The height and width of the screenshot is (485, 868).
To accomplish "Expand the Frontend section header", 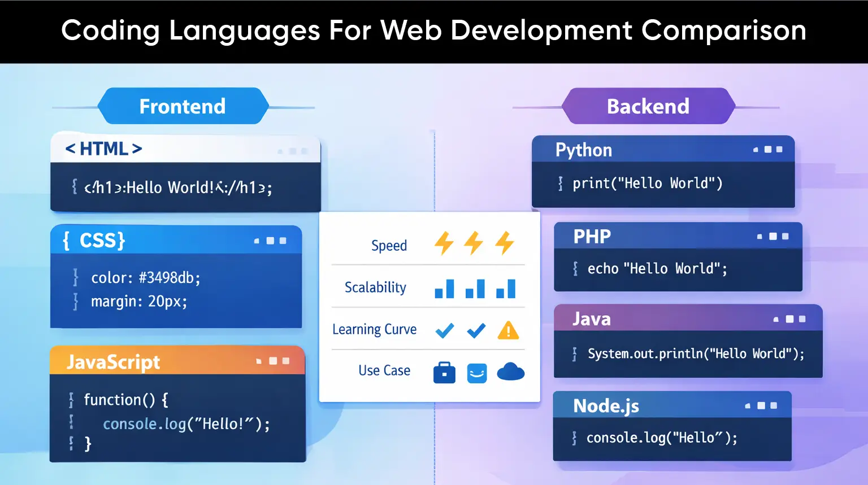I will (182, 106).
